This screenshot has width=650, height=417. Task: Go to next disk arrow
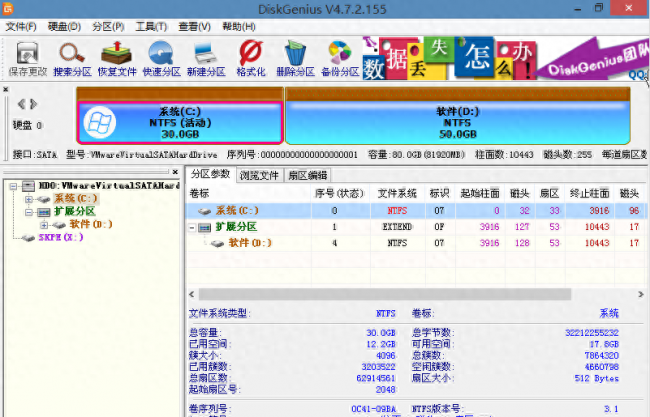tap(34, 104)
